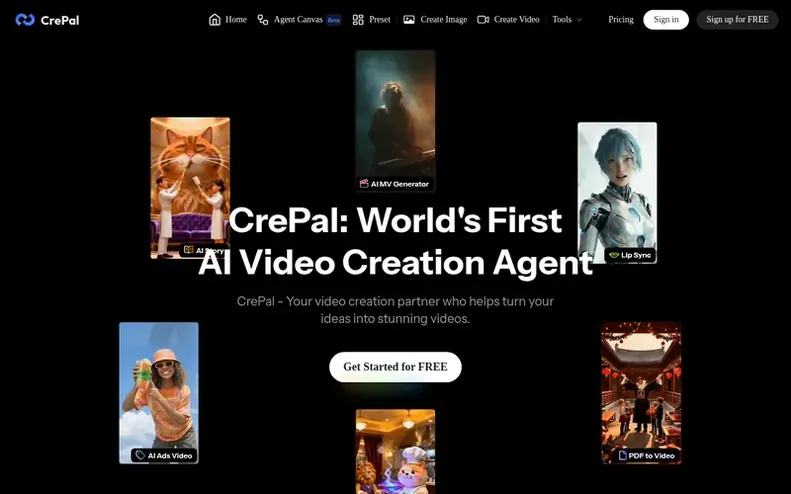Click the AI Ads Video label
The width and height of the screenshot is (791, 494).
(164, 455)
